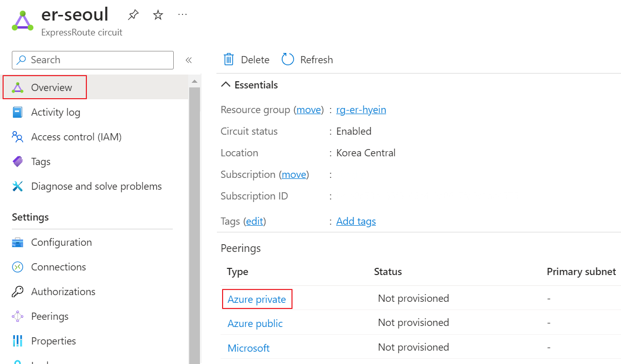Click the magnifier icon in search box
This screenshot has width=621, height=364.
pos(22,60)
